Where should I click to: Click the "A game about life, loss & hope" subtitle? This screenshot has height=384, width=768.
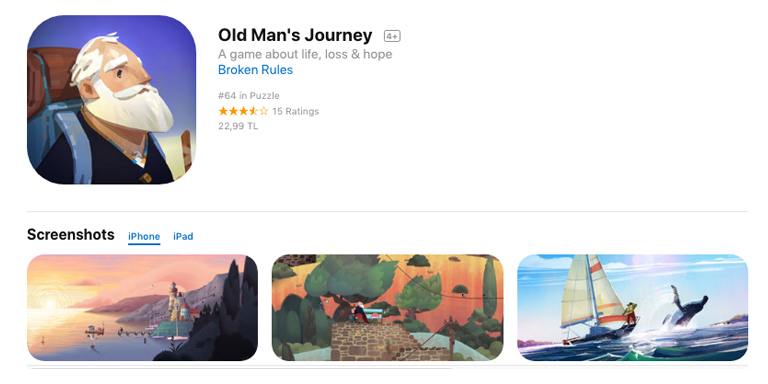pyautogui.click(x=305, y=54)
